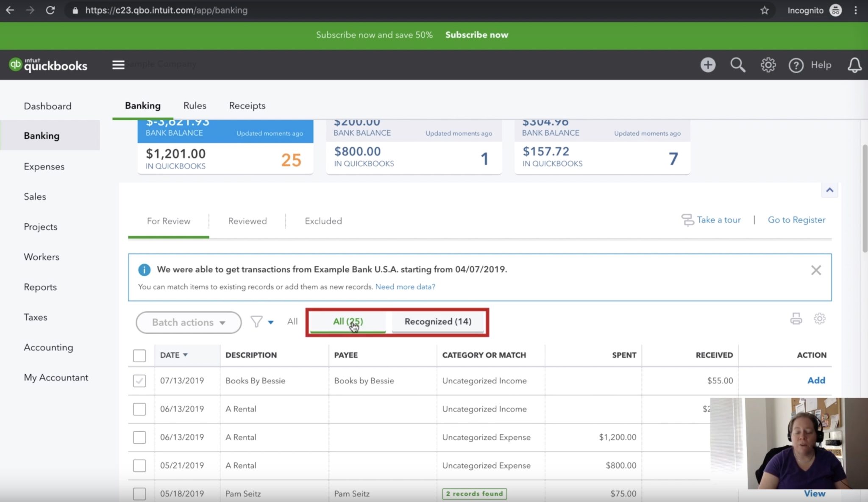Select the $800.00 in QuickBooks bank card
This screenshot has height=502, width=868.
coord(414,146)
